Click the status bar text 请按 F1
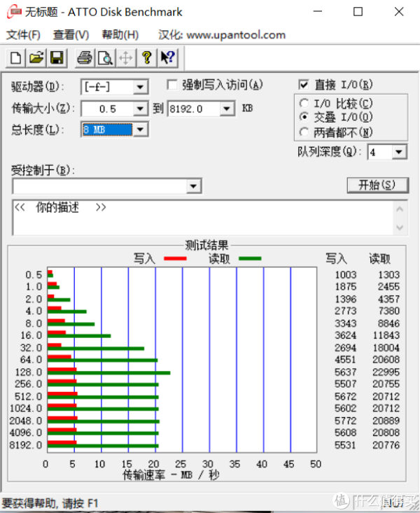Viewport: 420px width, 513px height. (x=80, y=503)
